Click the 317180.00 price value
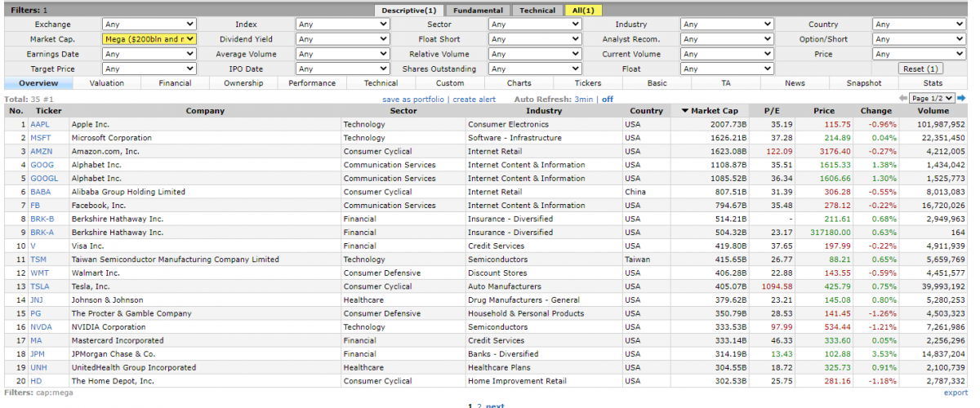980x408 pixels. click(x=830, y=233)
